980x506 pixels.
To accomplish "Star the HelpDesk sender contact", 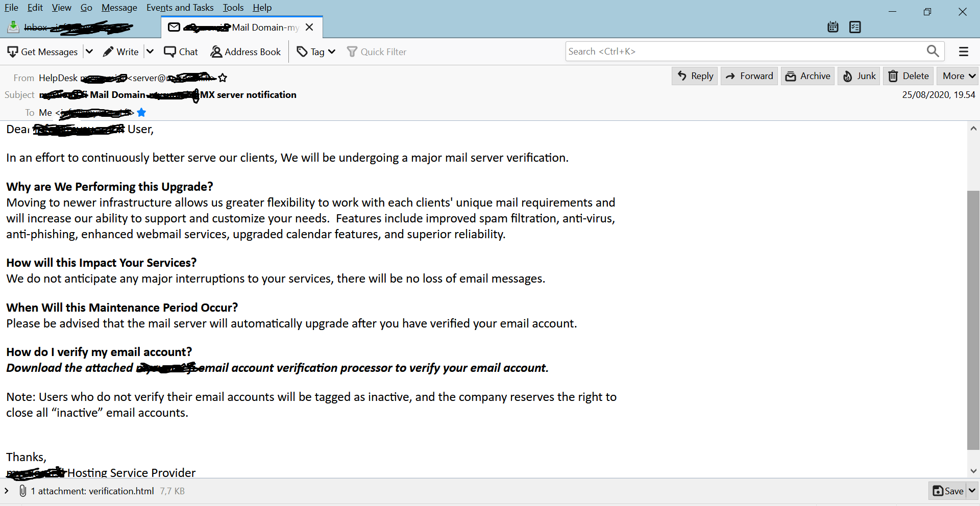I will (223, 78).
